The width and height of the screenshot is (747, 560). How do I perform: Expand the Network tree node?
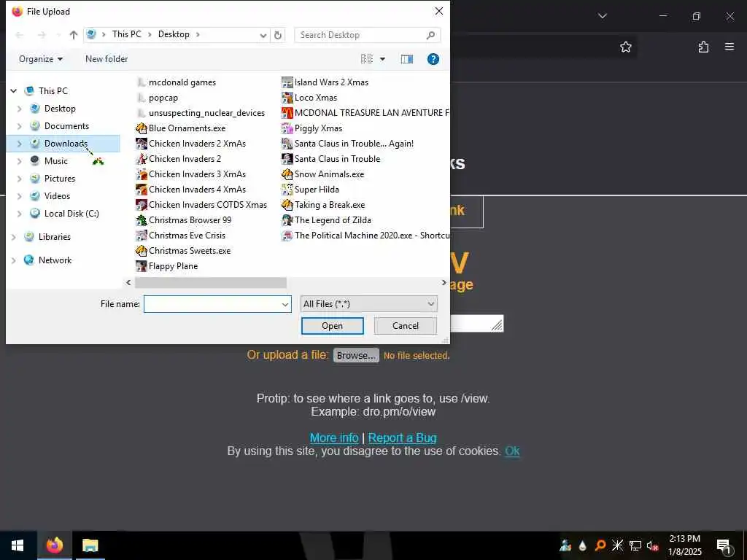(13, 260)
